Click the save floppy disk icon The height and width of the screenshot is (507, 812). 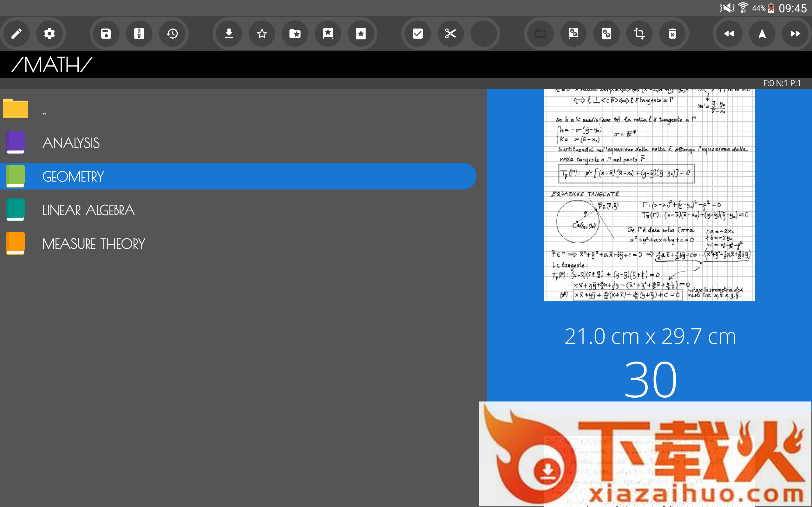106,34
